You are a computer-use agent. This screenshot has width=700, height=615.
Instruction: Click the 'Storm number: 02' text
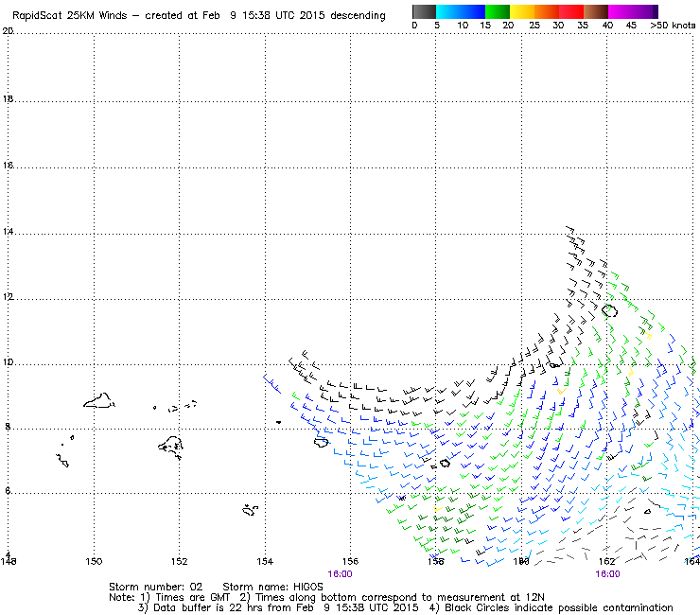[155, 587]
